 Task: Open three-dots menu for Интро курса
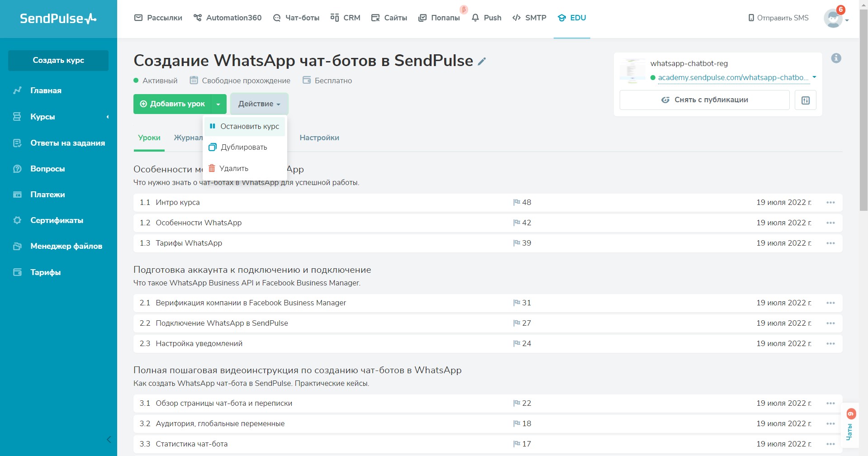click(x=830, y=202)
